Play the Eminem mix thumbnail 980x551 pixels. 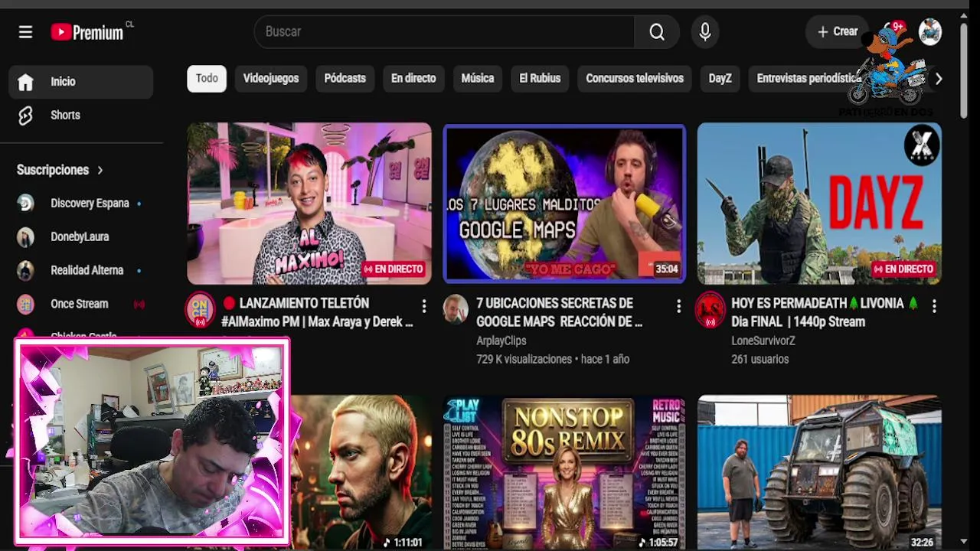(361, 472)
